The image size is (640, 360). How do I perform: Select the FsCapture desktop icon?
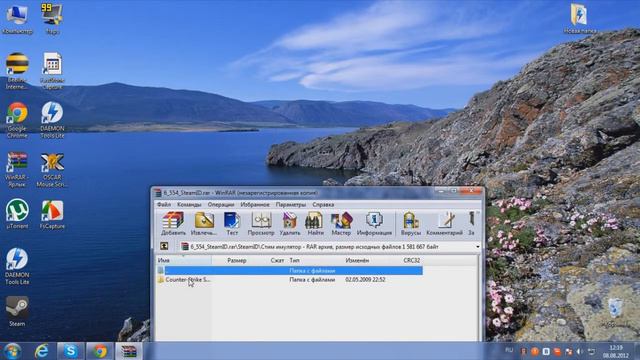(52, 213)
